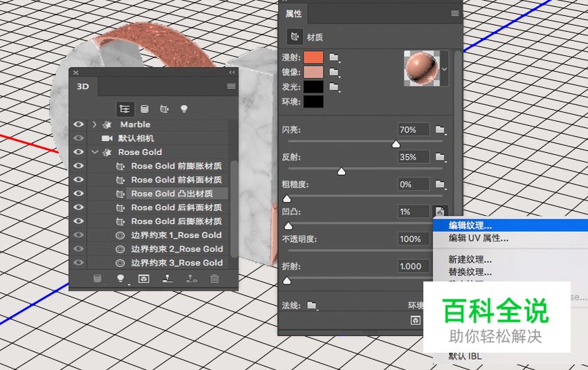
Task: Select 边界约束 3_Rose Gold row
Action: click(x=176, y=263)
